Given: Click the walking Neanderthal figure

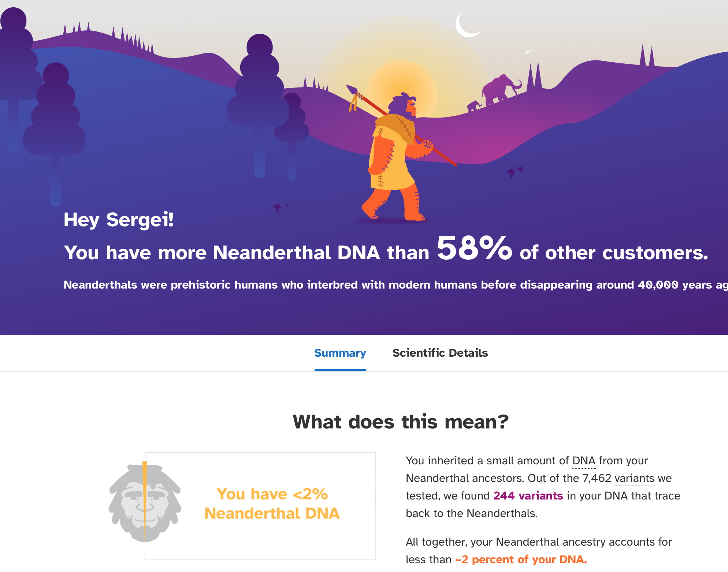Looking at the screenshot, I should (395, 157).
